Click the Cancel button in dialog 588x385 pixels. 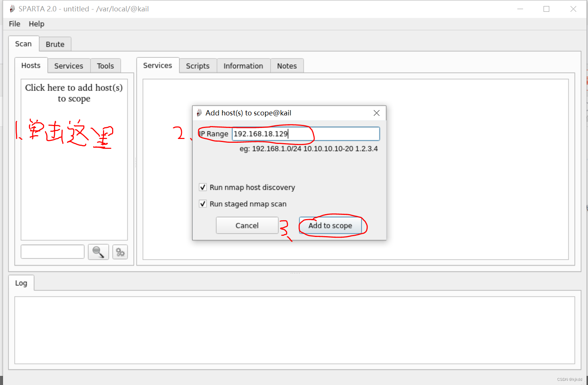click(x=247, y=226)
